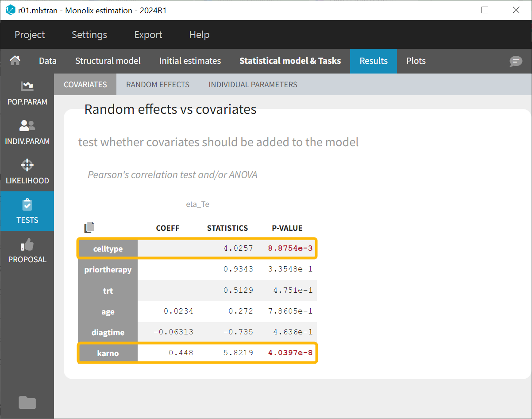Viewport: 532px width, 419px height.
Task: Open Statistical model & Tasks tab
Action: point(290,61)
